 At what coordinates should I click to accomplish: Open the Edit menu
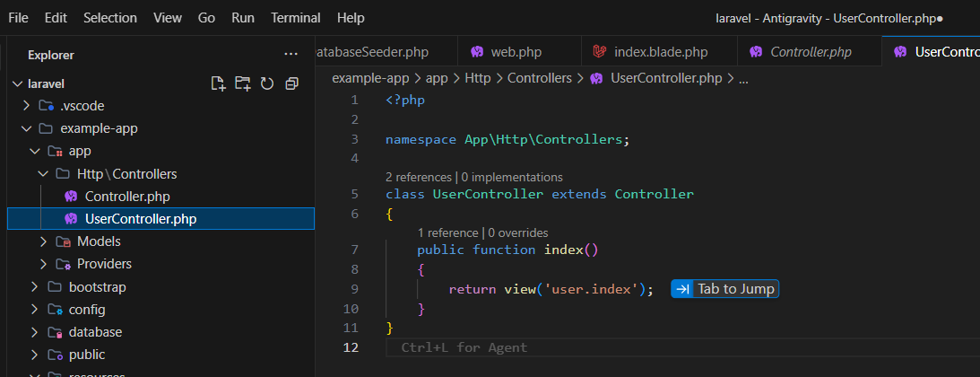[56, 18]
